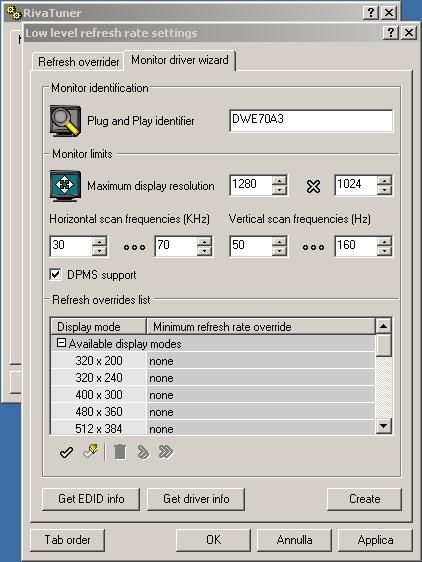Click the 1280 resolution width field
422x562 pixels.
251,185
